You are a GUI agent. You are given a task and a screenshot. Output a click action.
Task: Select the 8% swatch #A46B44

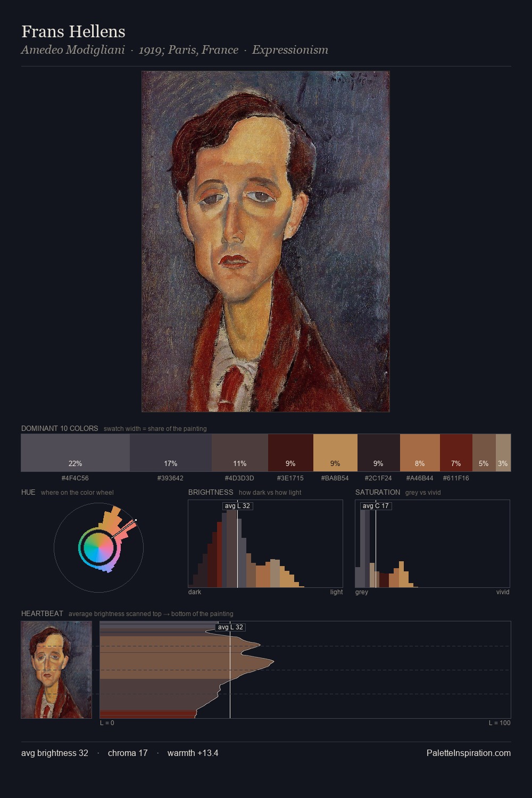(420, 453)
